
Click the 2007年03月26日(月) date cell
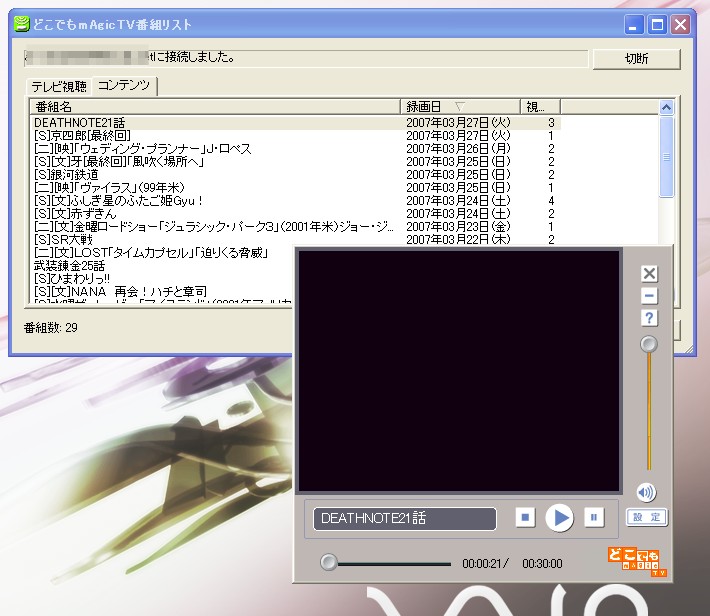coord(458,149)
